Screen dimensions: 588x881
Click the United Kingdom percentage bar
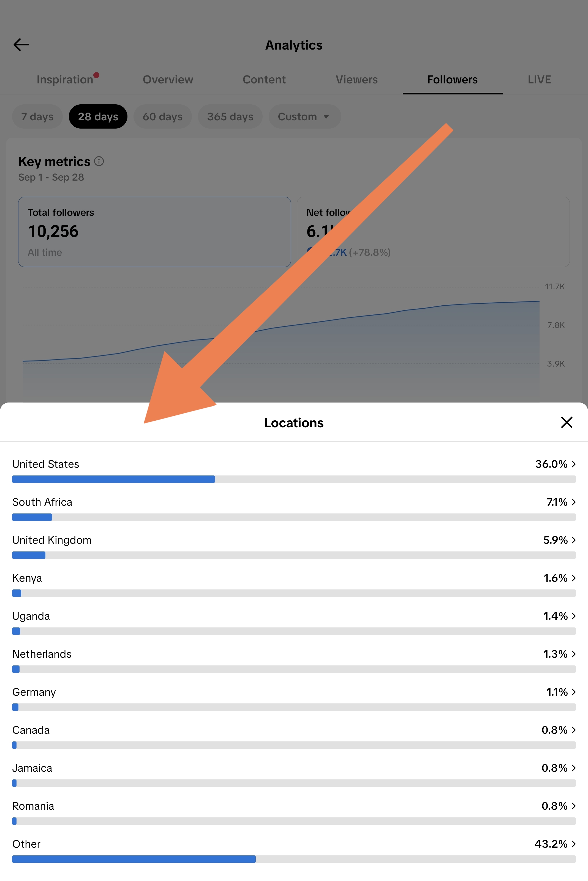coord(294,555)
